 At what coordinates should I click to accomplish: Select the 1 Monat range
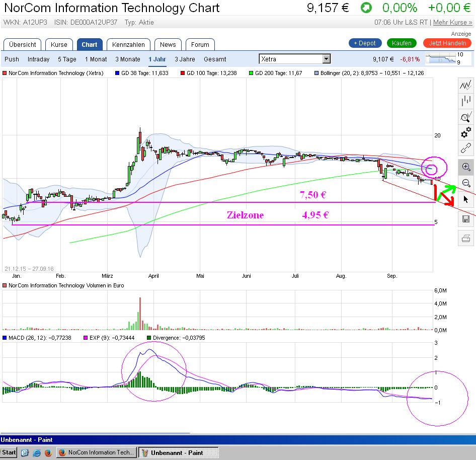[x=96, y=59]
